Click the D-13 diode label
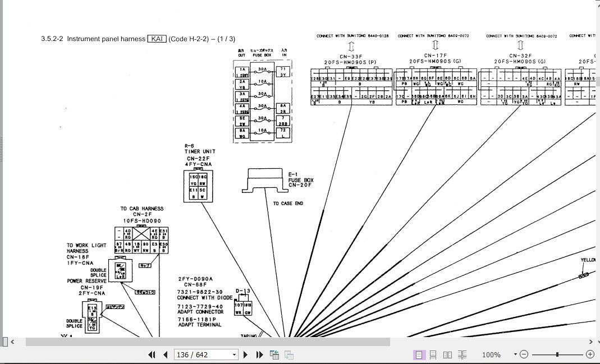Screen dimensions: 600x364 [243, 291]
